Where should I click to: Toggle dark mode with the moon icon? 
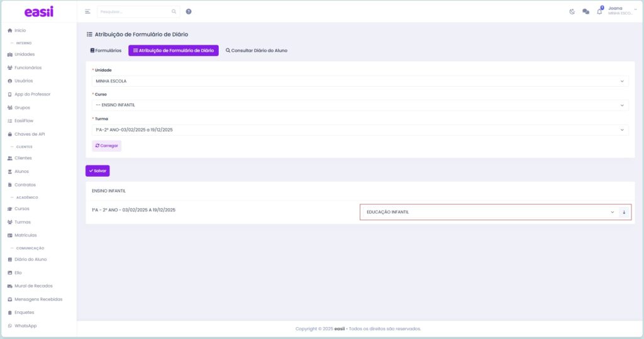(x=572, y=11)
